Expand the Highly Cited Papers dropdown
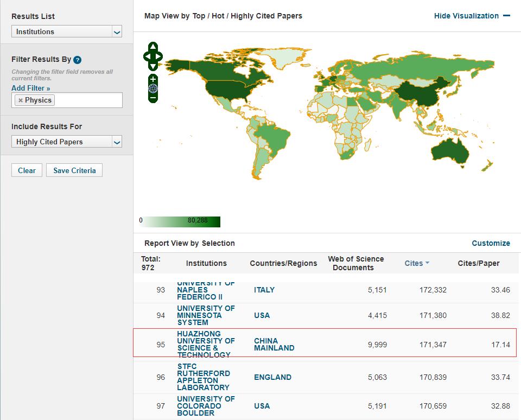This screenshot has width=521, height=420. coord(67,142)
